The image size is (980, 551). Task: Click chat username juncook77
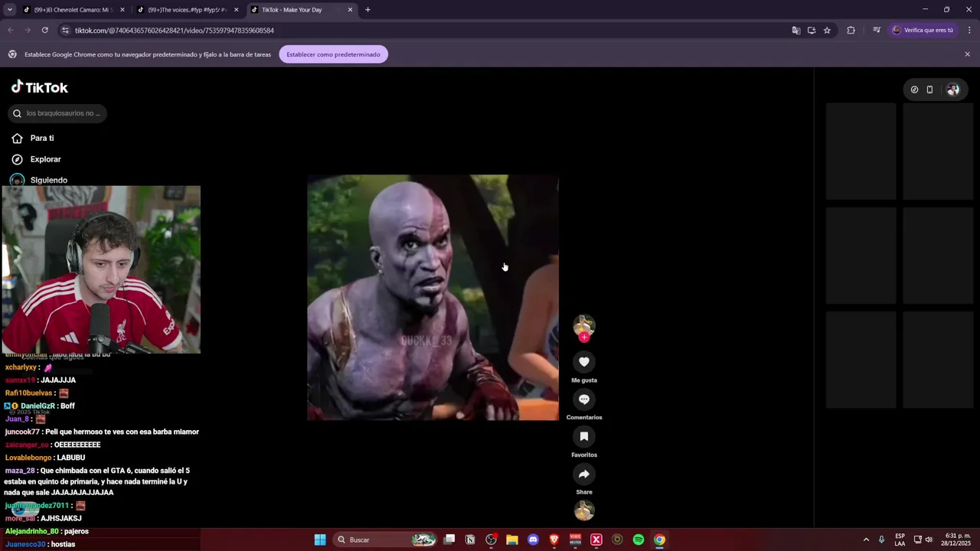[x=22, y=432]
